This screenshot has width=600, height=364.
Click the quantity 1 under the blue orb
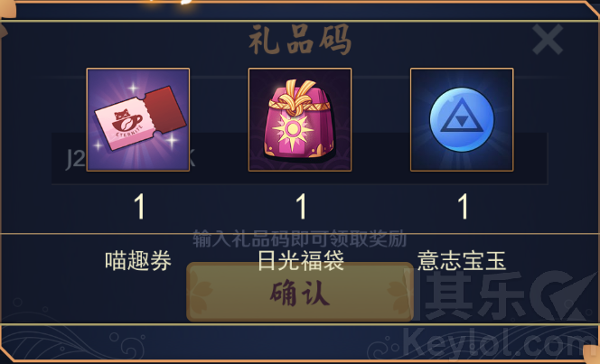[x=463, y=206]
